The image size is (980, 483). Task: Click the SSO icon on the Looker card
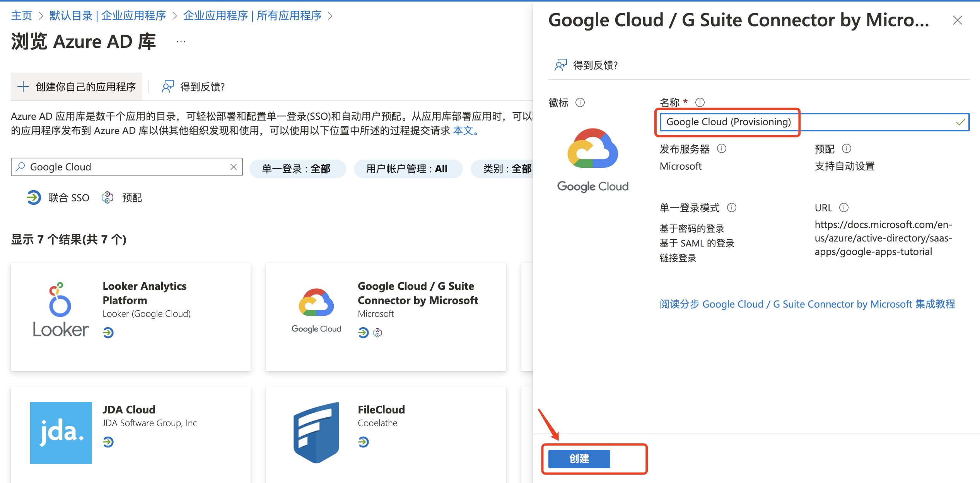click(108, 332)
